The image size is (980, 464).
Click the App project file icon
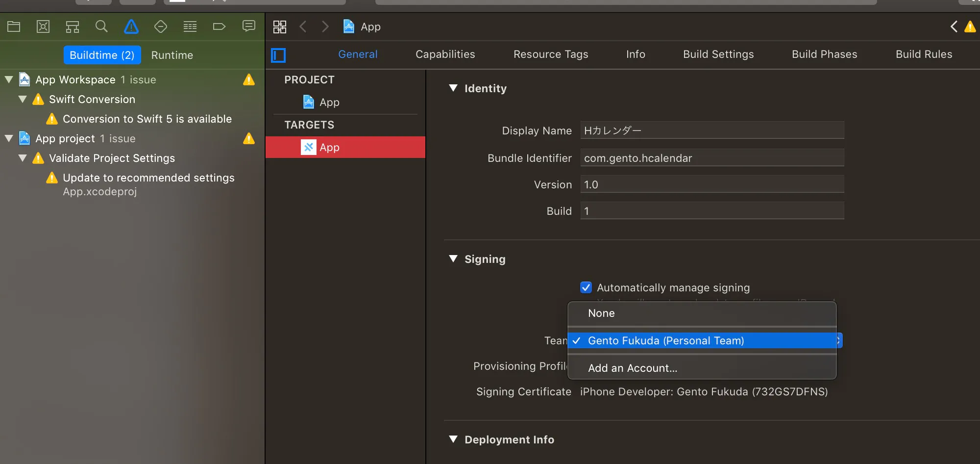(x=24, y=138)
